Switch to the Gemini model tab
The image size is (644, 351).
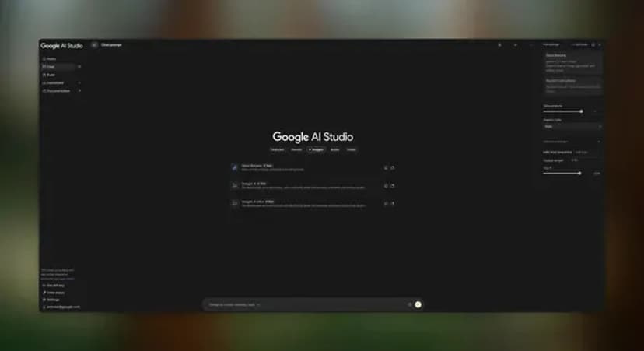(x=296, y=149)
